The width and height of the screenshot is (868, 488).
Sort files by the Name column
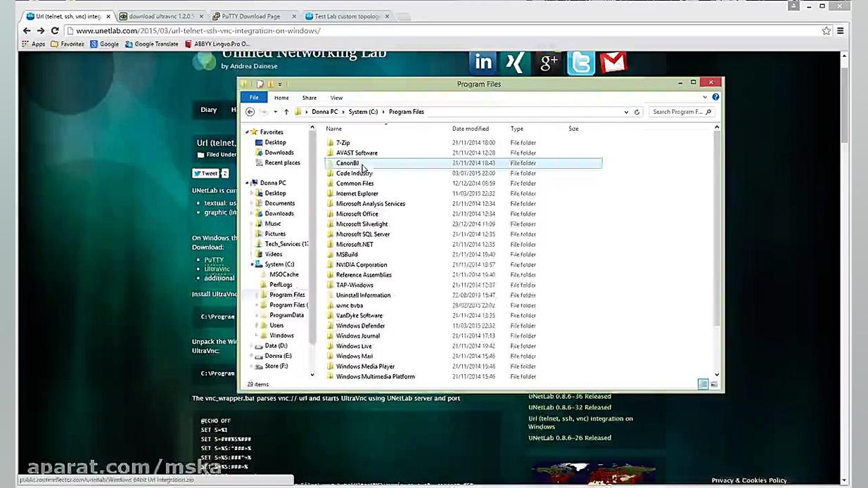[x=333, y=129]
